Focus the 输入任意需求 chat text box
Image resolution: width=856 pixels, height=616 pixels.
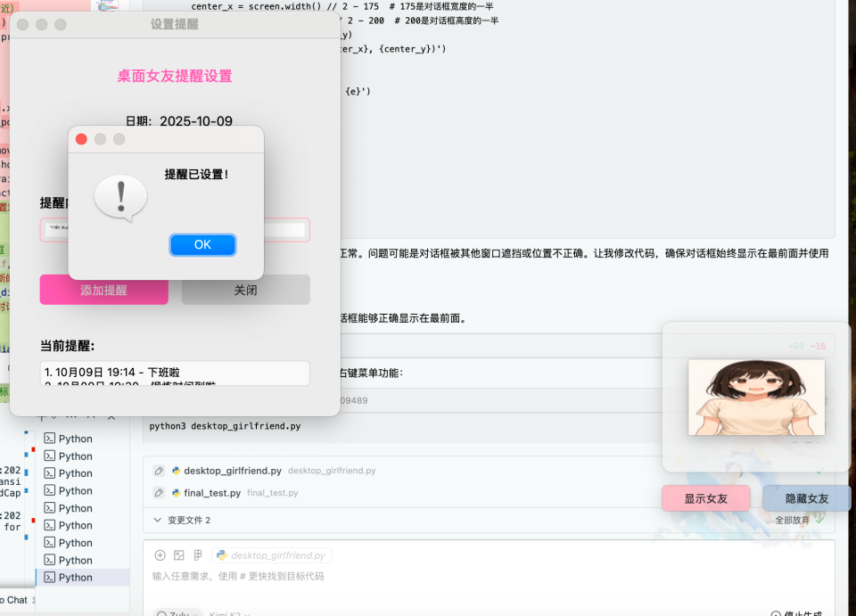pos(238,576)
